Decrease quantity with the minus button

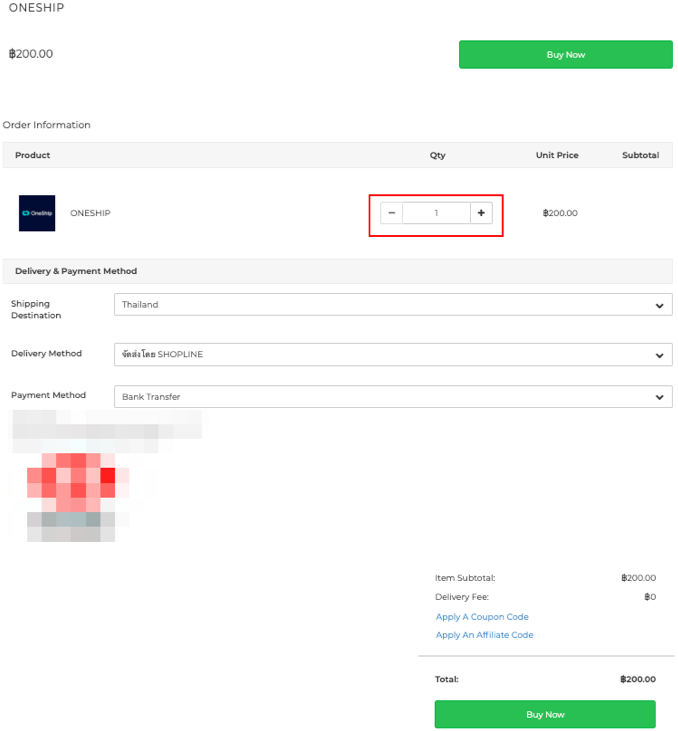coord(392,213)
